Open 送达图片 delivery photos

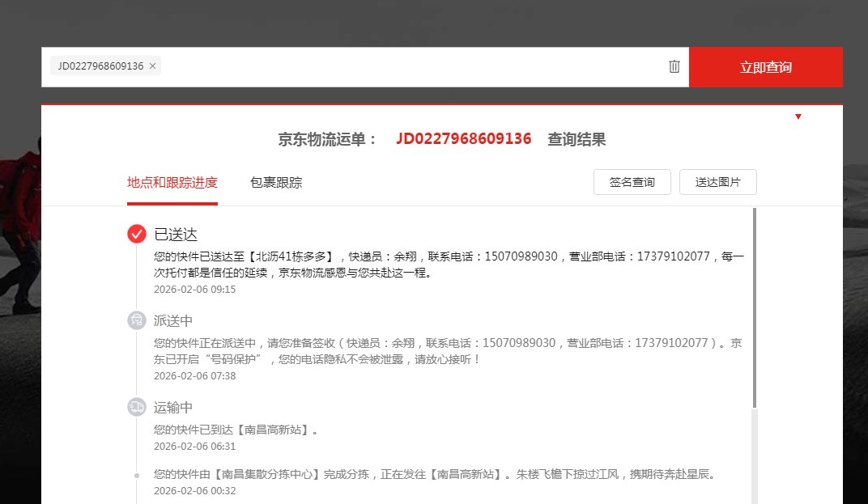point(717,182)
